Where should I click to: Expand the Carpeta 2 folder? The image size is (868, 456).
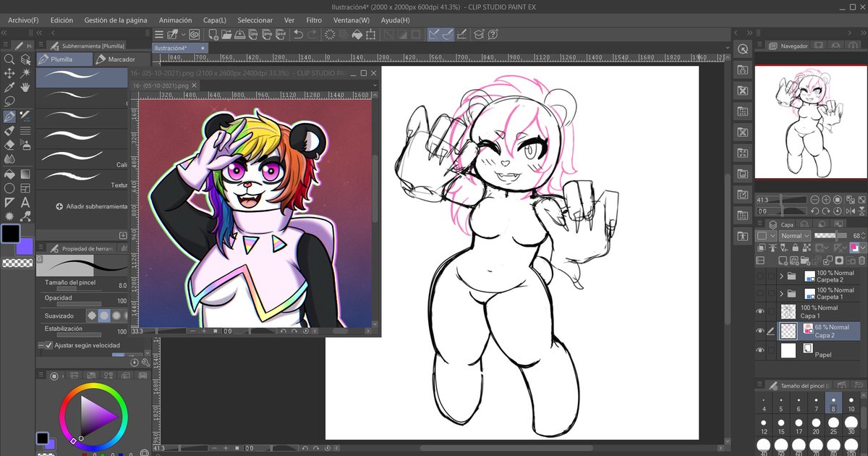781,276
